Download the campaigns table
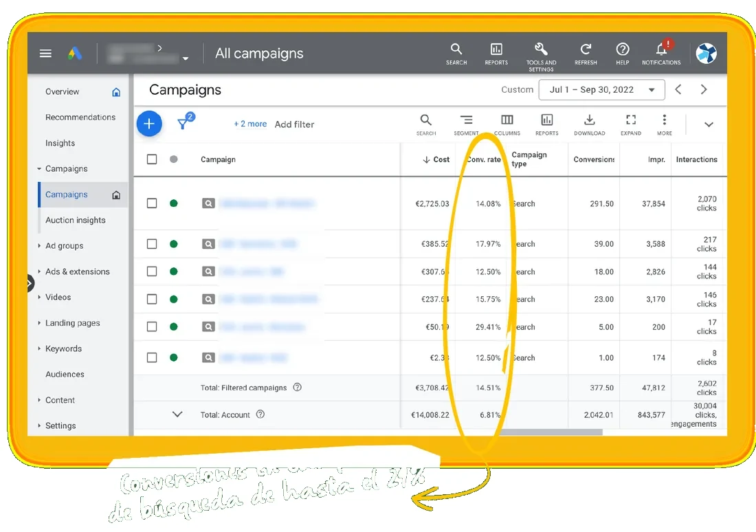Viewport: 756px width, 532px height. [589, 125]
